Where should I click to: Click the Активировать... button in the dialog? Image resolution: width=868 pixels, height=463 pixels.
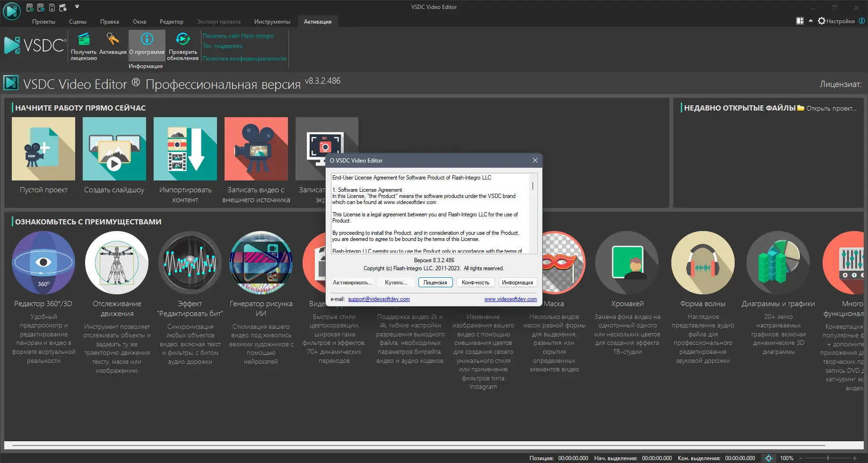352,283
